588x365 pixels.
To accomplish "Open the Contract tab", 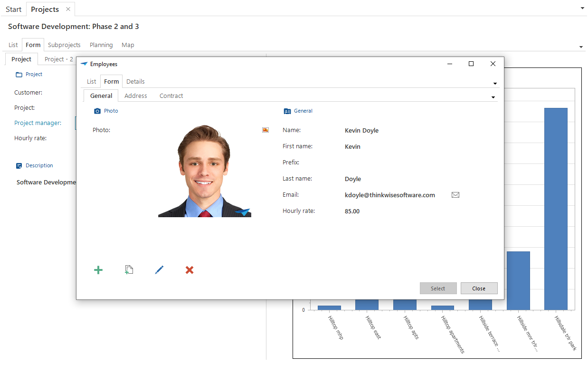I will point(171,96).
